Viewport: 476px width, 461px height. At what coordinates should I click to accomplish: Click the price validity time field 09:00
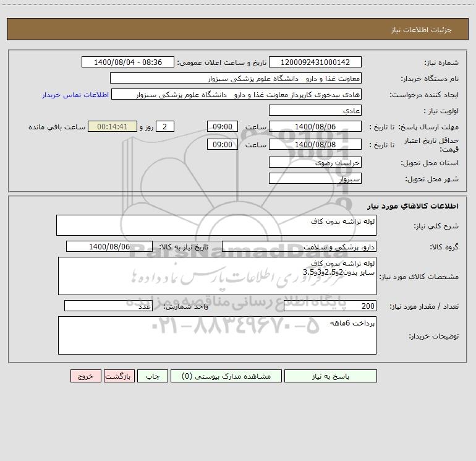coord(223,144)
